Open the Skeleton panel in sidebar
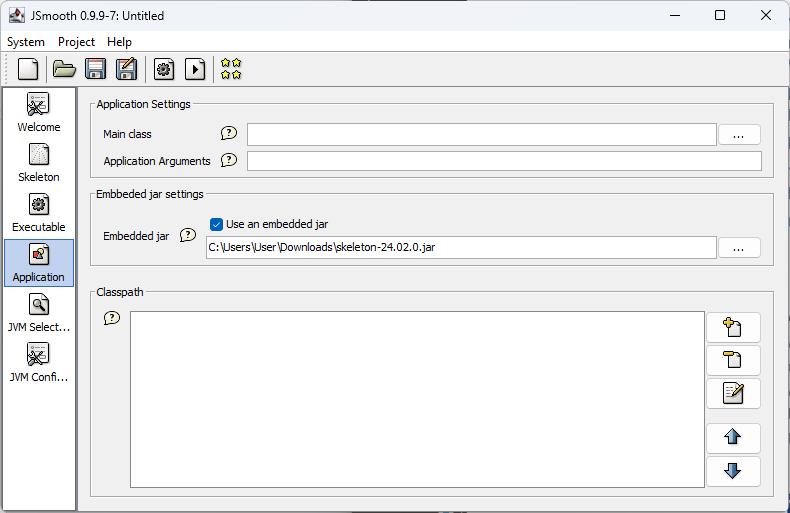Screen dimensions: 790x513 pos(39,163)
